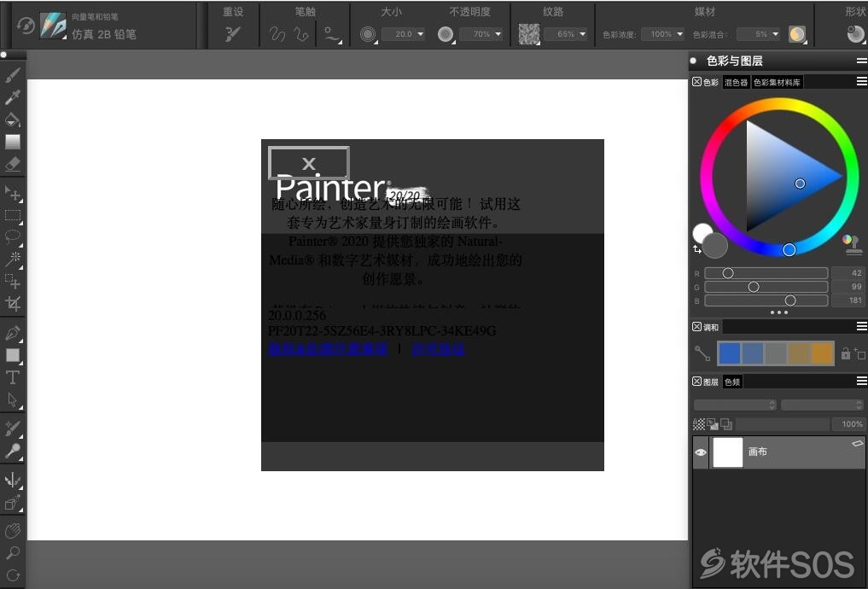Select the Mirror Painting tool
Viewport: 868px width, 589px height.
coord(12,480)
